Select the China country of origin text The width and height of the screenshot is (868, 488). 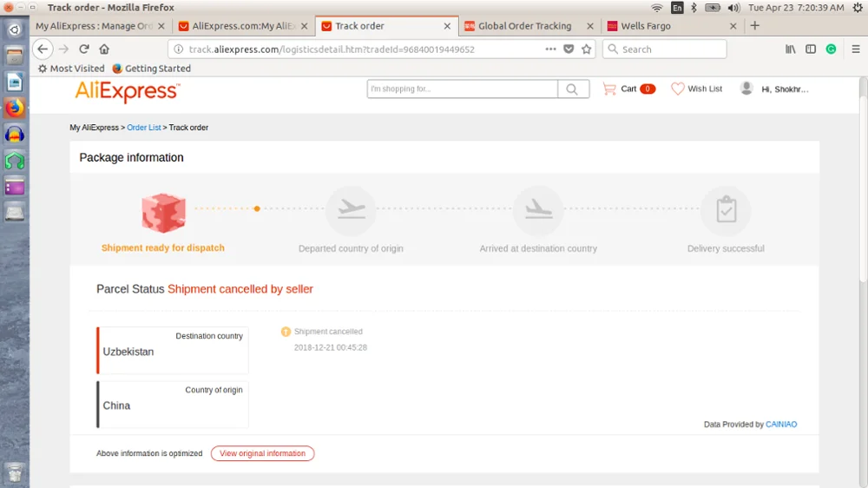[x=117, y=406]
